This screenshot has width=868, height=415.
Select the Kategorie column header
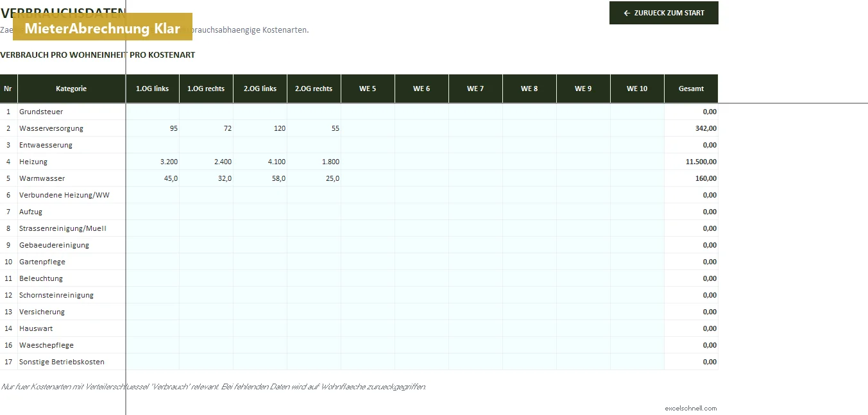point(71,89)
